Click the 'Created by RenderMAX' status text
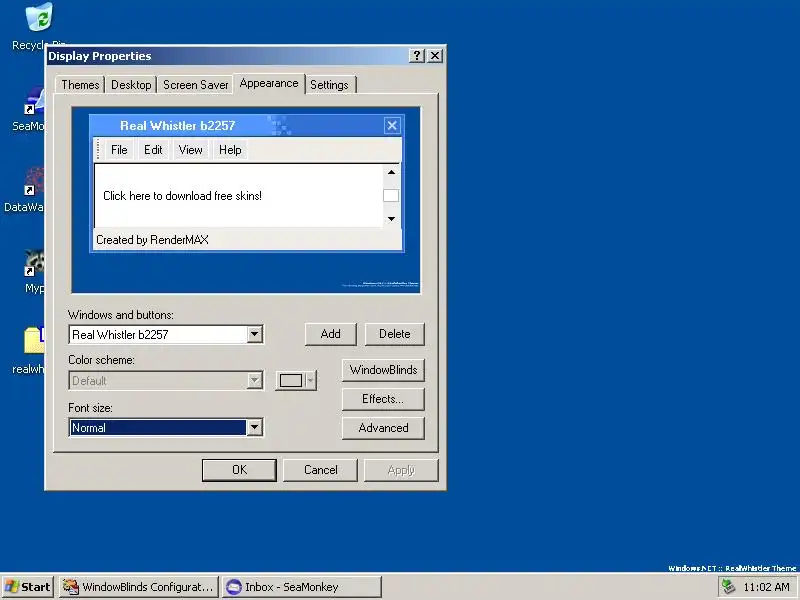The width and height of the screenshot is (800, 600). (x=152, y=240)
